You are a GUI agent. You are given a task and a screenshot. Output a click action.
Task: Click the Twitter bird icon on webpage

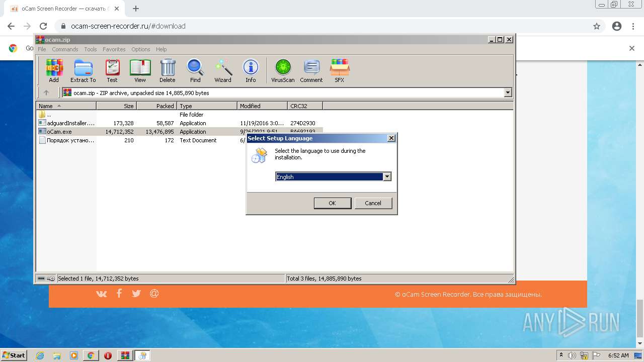point(136,294)
